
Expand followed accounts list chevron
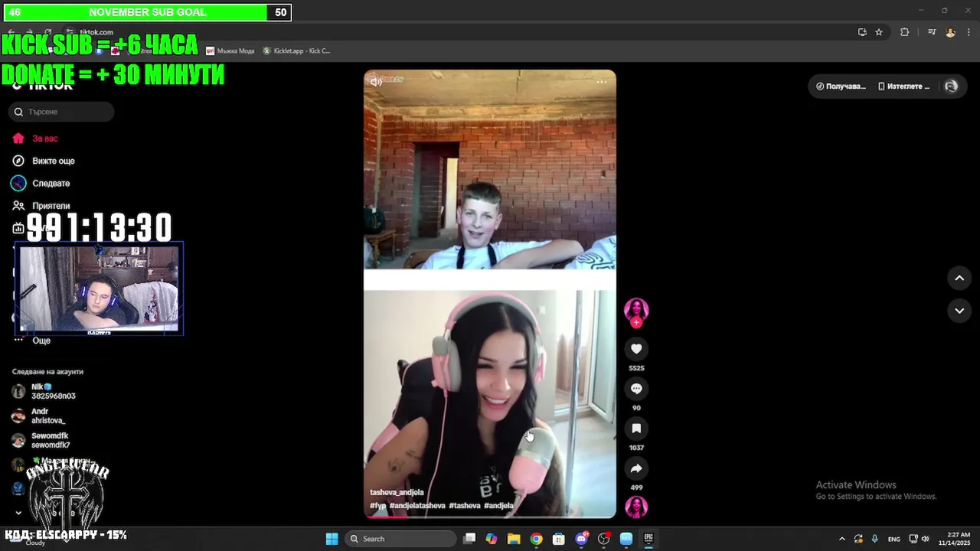pyautogui.click(x=18, y=513)
